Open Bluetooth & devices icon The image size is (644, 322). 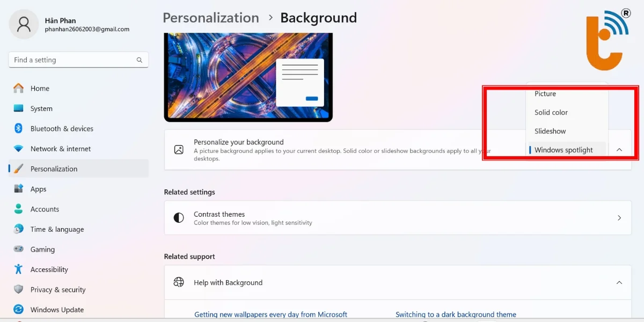coord(19,128)
